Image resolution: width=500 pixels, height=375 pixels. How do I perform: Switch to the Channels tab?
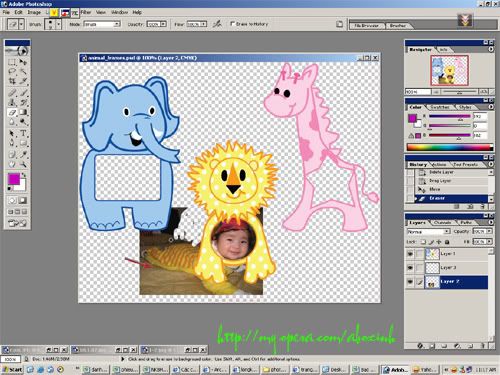tap(442, 222)
